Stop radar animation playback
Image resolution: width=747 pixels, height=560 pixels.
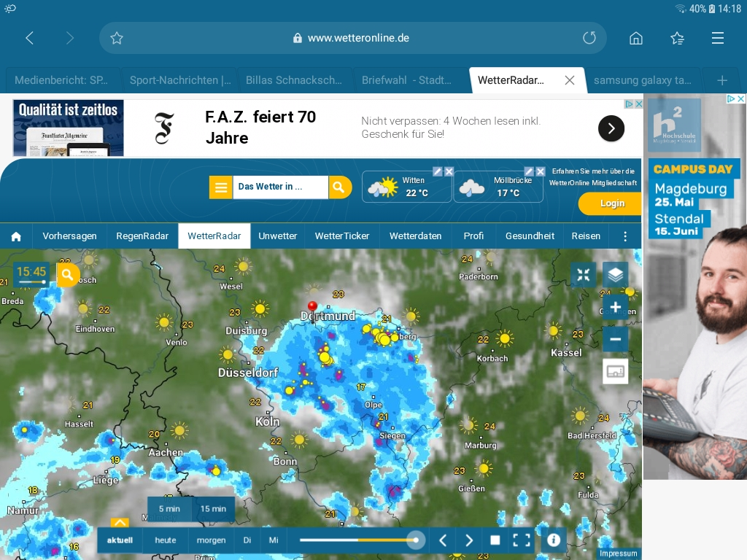point(495,540)
